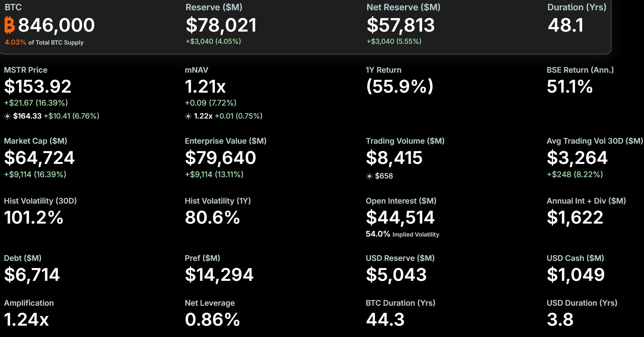
Task: Select the 846,000 BTC holdings value
Action: [x=56, y=25]
